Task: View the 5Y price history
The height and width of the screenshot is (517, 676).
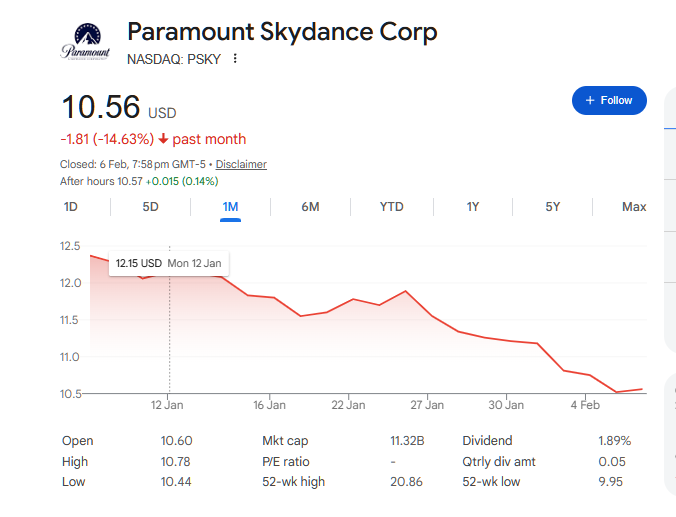Action: 552,207
